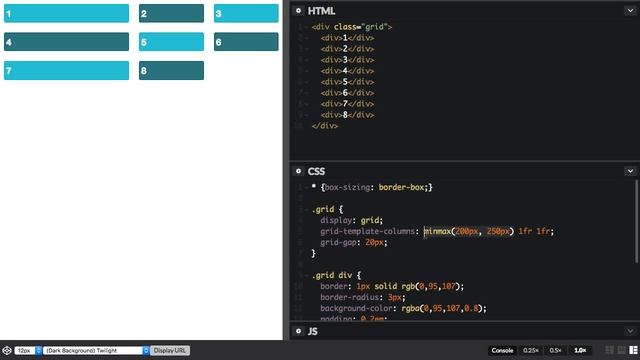
Task: Click the box-sizing: border-box CSS line
Action: coord(372,187)
